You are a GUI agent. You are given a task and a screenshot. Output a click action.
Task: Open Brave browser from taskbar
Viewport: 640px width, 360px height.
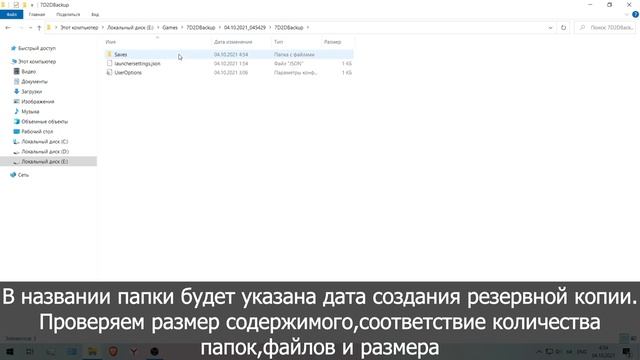[113, 351]
